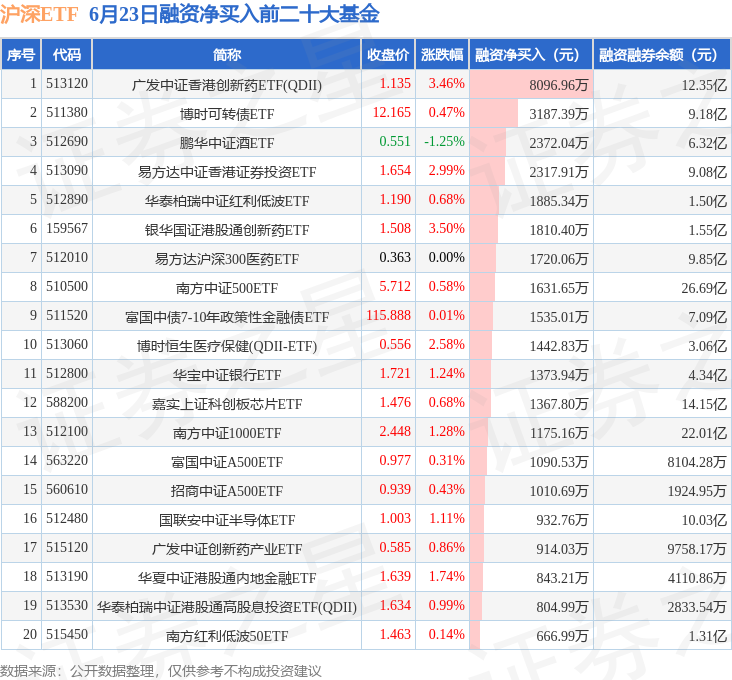Click the 序号 column header
This screenshot has width=732, height=680.
pyautogui.click(x=21, y=55)
